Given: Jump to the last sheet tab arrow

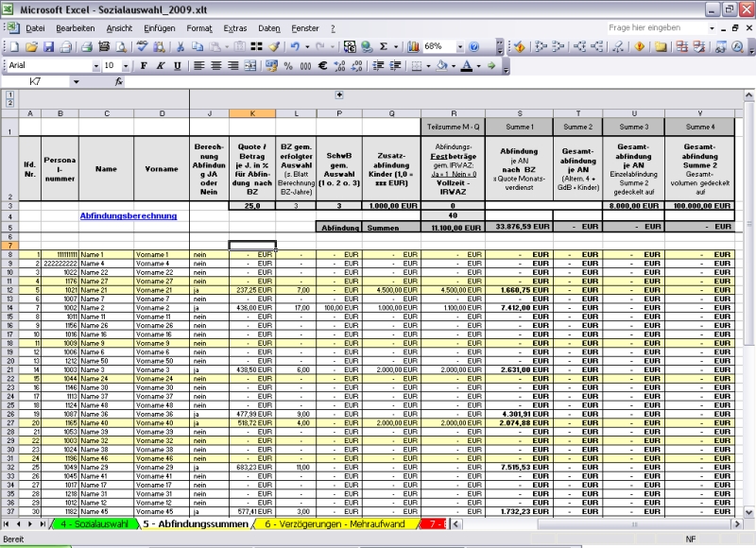Looking at the screenshot, I should [x=43, y=523].
